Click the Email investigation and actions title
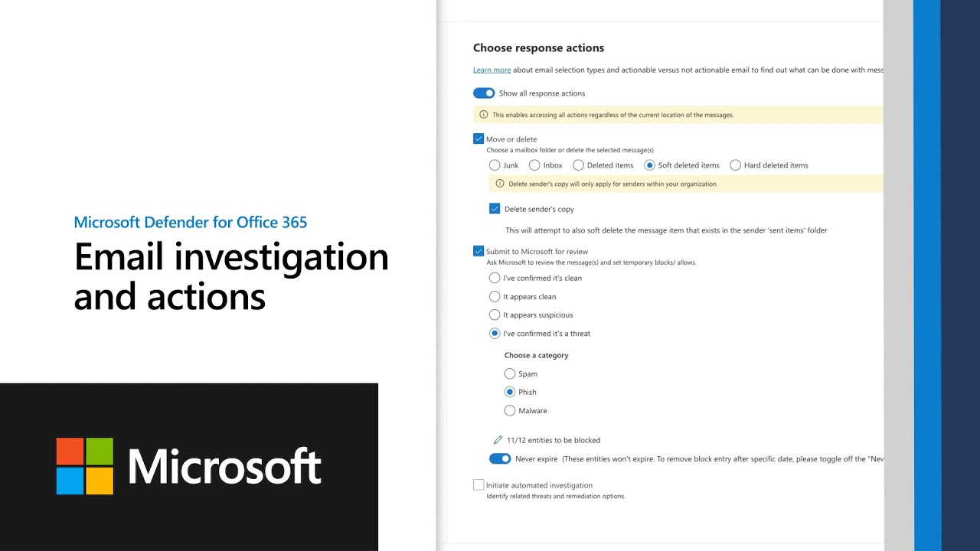This screenshot has height=551, width=980. click(x=231, y=276)
